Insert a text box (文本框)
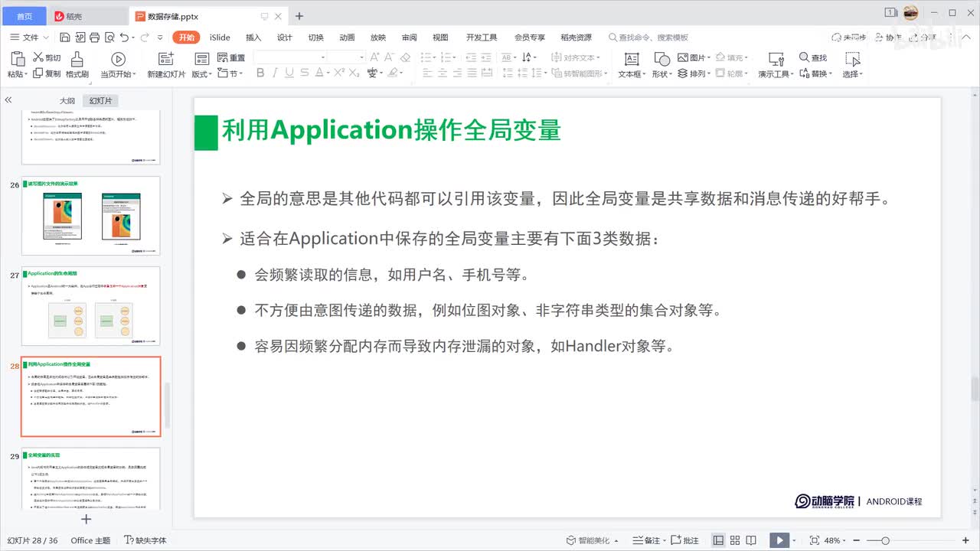The height and width of the screenshot is (551, 980). click(x=631, y=64)
